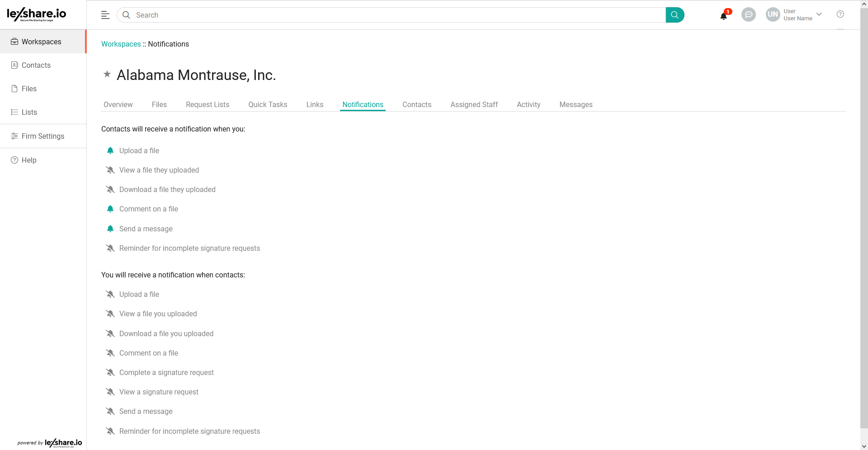Click the notification bell with red badge

[724, 15]
